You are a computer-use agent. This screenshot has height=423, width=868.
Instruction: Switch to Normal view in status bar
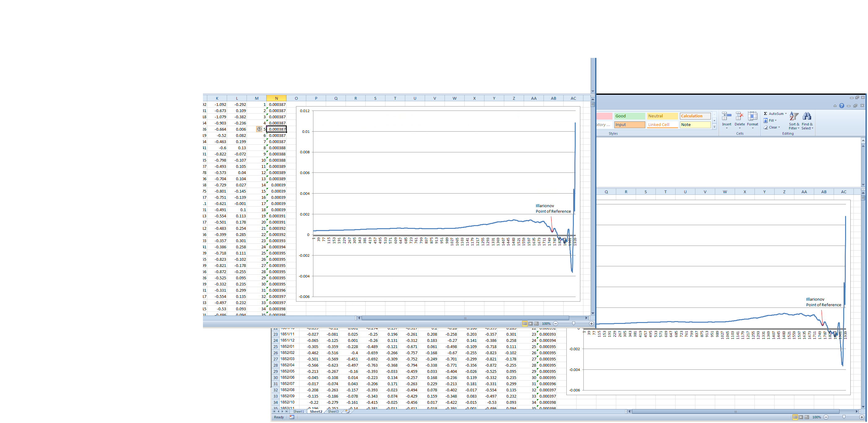[795, 417]
